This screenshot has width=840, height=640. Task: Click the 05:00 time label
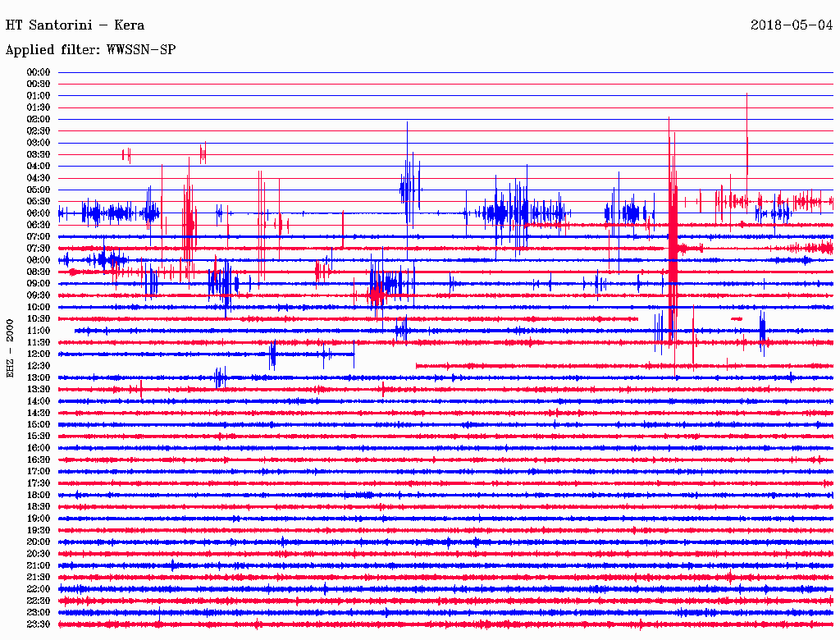(39, 190)
